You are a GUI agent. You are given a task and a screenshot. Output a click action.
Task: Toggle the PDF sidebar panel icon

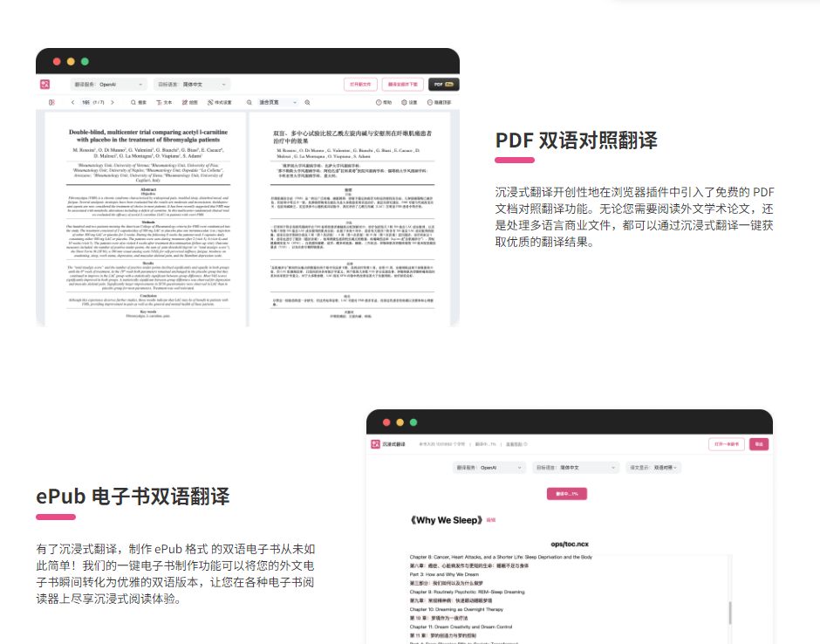[x=51, y=103]
